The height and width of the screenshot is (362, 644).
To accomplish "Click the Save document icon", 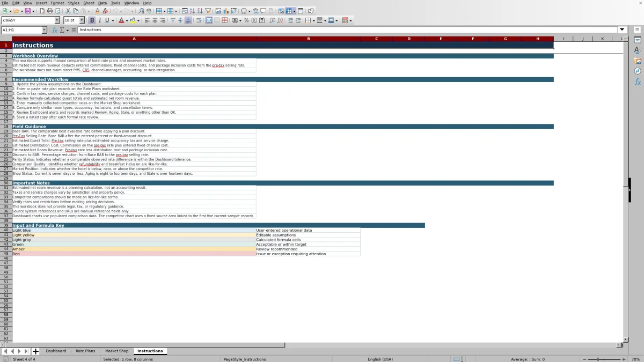I will point(27,11).
